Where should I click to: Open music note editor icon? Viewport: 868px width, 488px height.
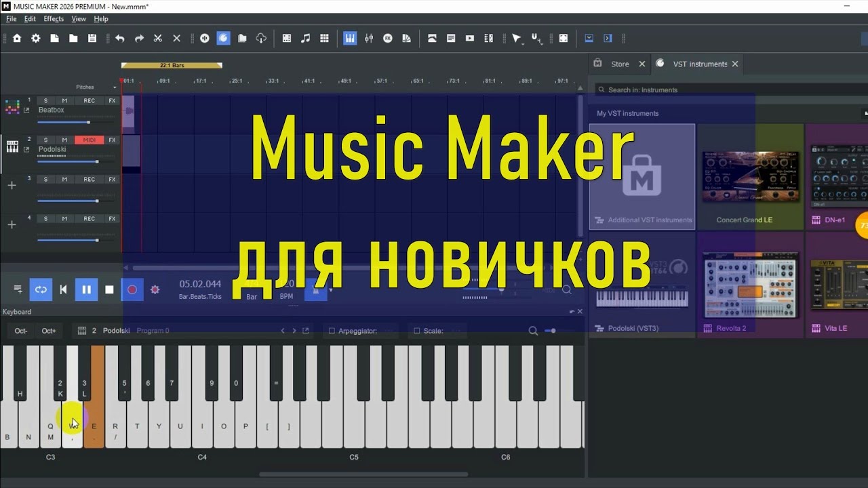[x=305, y=39]
